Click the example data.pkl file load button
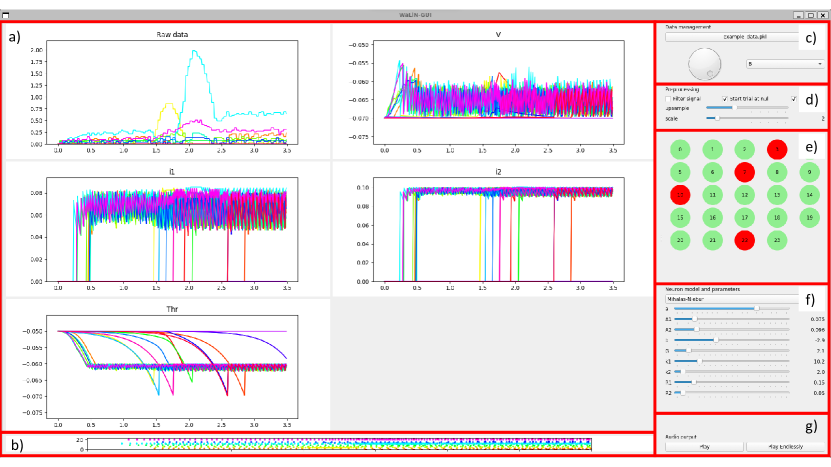 pyautogui.click(x=732, y=37)
